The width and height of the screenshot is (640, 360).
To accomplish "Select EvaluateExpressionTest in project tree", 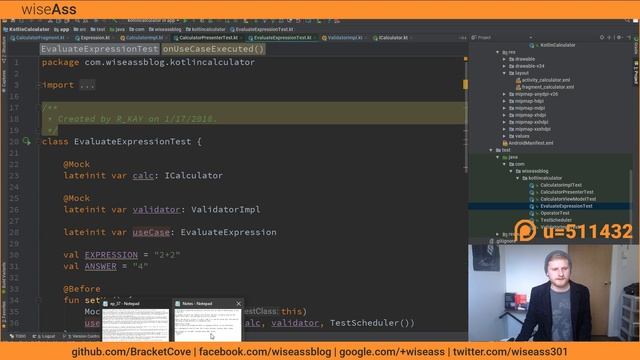I will point(566,206).
